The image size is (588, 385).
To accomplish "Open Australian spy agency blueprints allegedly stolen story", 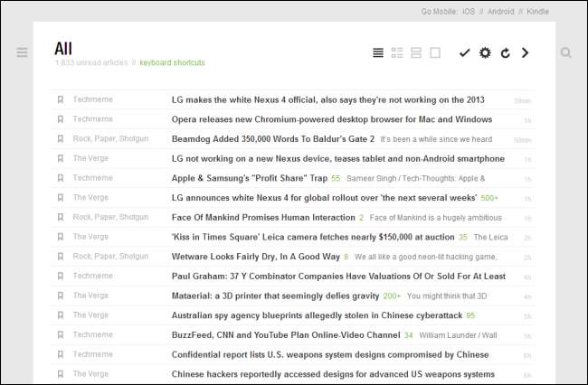I will pyautogui.click(x=317, y=315).
